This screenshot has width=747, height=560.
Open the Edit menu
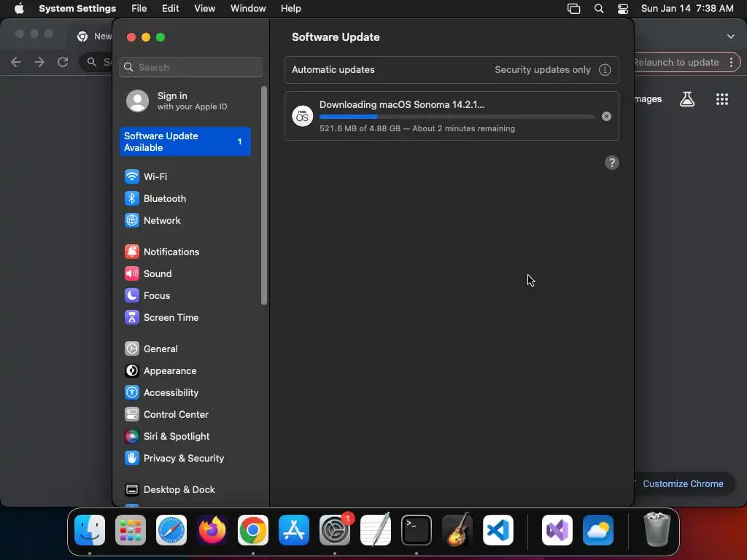pos(171,9)
